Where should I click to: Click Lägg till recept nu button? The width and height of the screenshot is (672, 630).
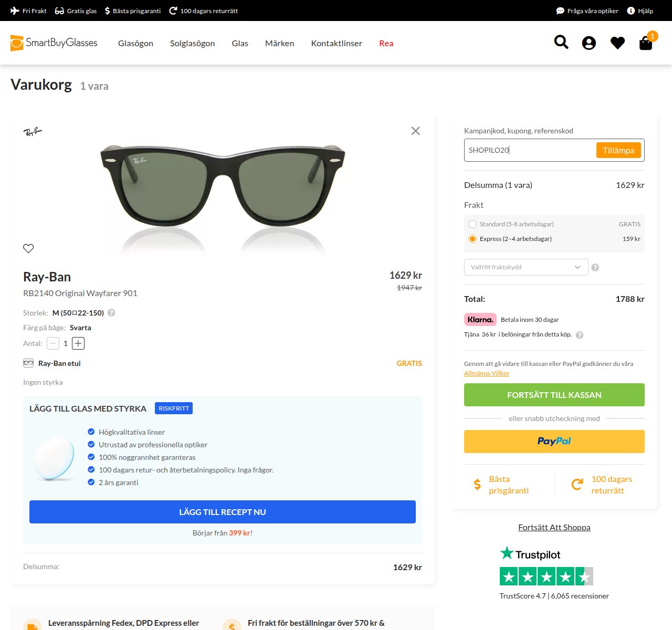[223, 512]
